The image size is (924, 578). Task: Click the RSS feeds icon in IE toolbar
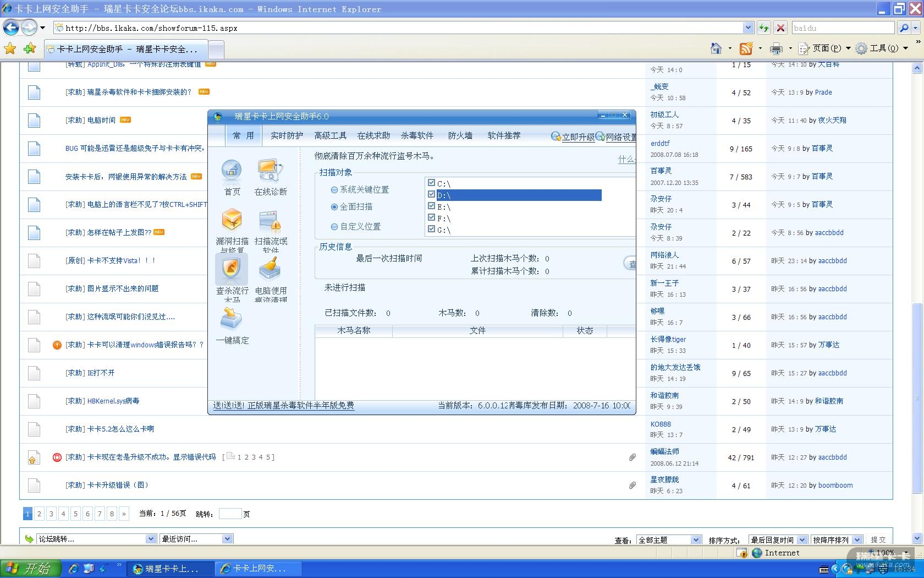tap(746, 48)
